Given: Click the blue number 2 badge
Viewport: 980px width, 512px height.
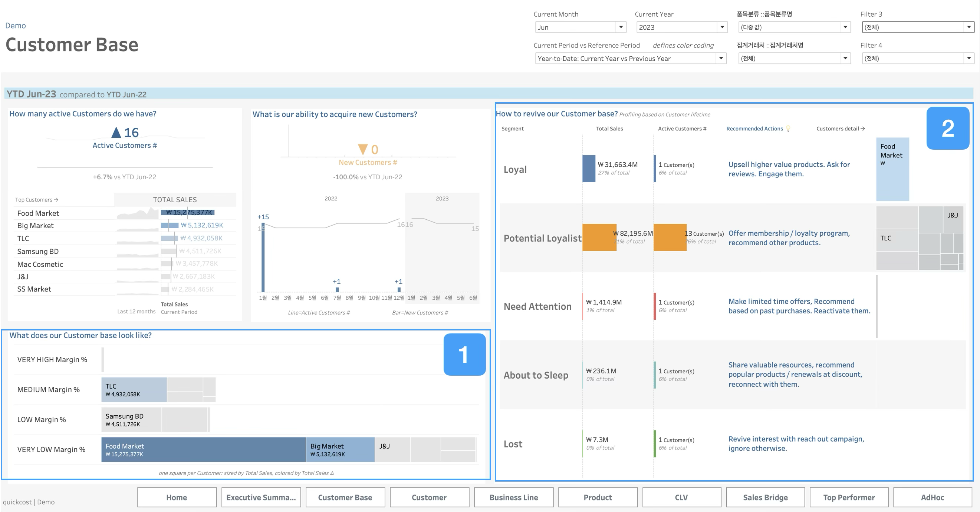Looking at the screenshot, I should tap(947, 128).
